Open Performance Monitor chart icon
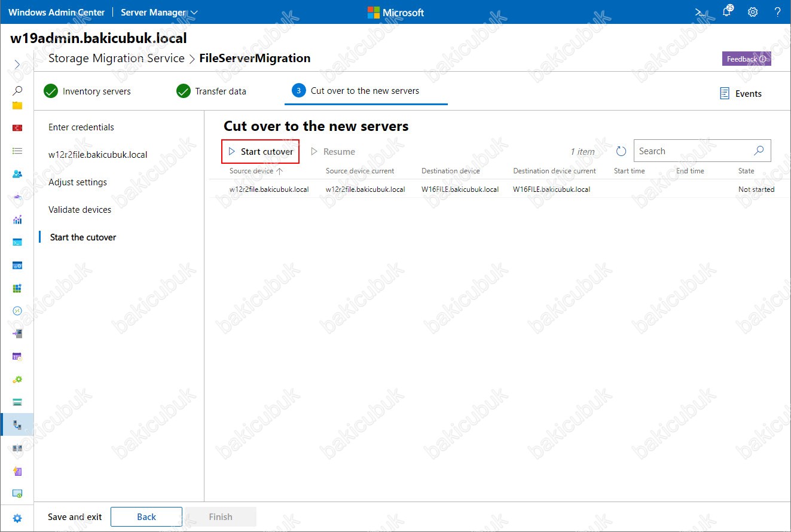 pos(17,219)
